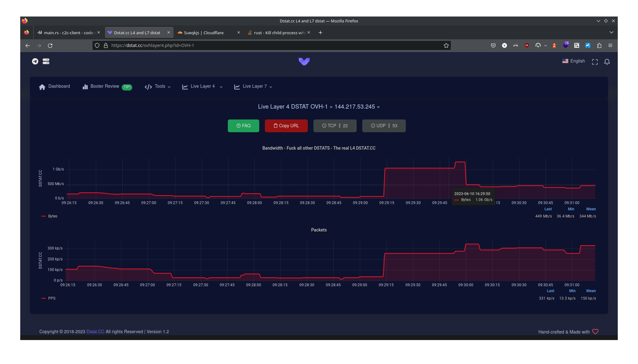Open the notifications bell icon
The height and width of the screenshot is (364, 638).
tap(607, 62)
